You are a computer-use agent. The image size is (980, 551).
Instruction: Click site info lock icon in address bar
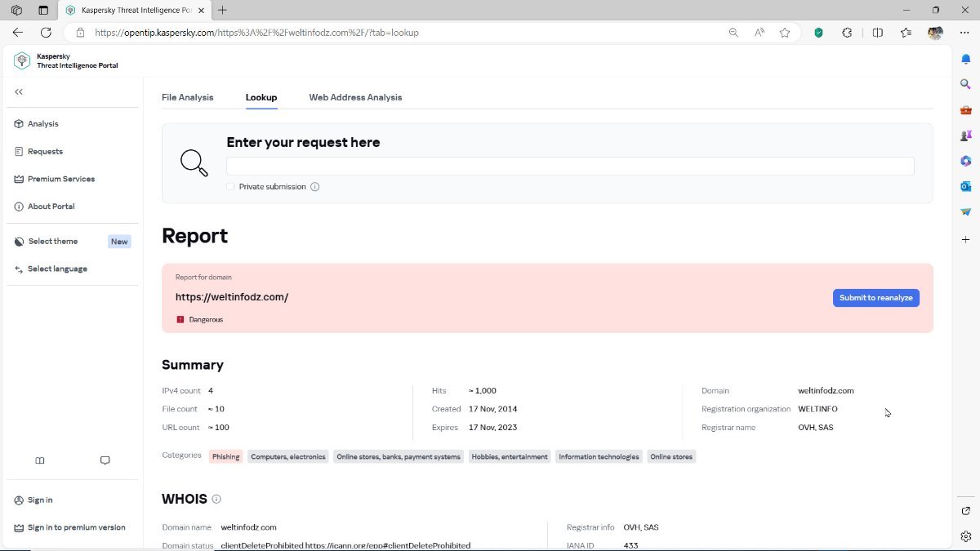pyautogui.click(x=80, y=33)
